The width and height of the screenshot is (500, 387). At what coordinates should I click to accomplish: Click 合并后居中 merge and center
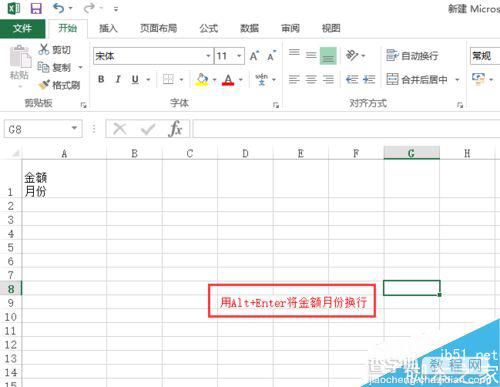(417, 79)
